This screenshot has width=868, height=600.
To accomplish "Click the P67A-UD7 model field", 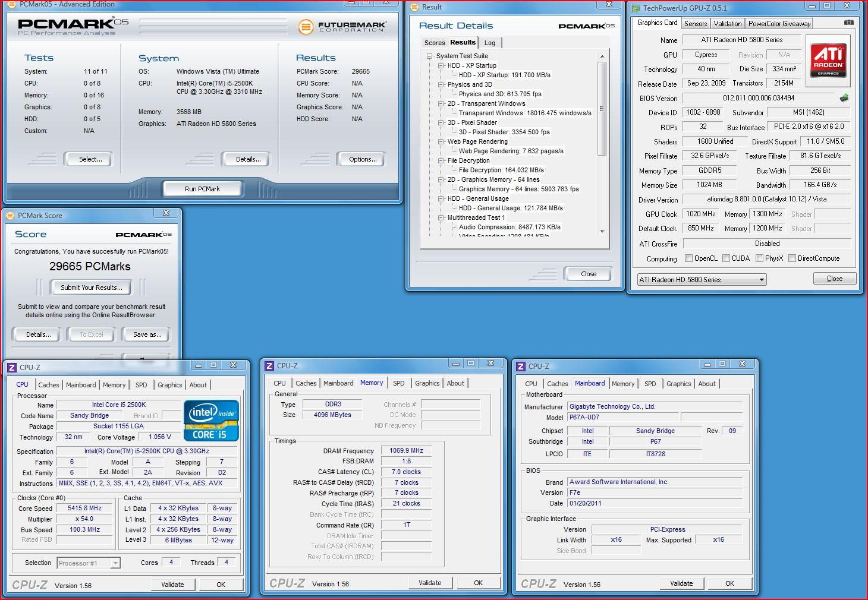I will [x=622, y=418].
